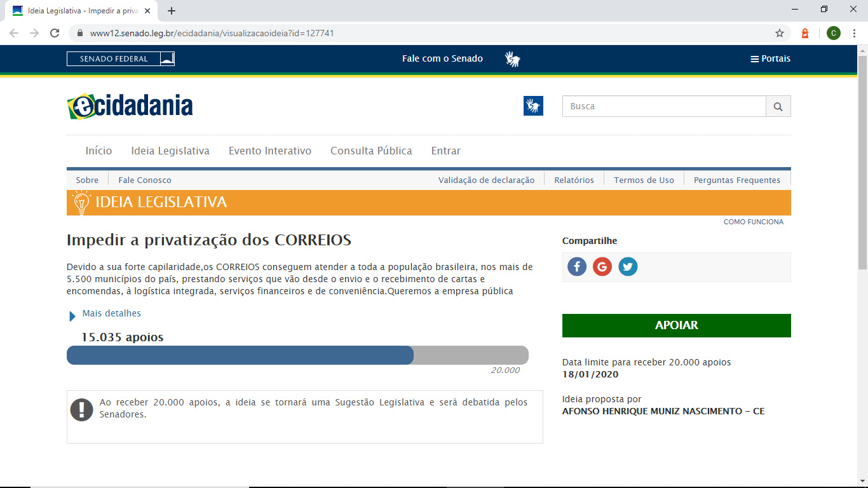
Task: Click the Senado Federal logo
Action: [x=121, y=59]
